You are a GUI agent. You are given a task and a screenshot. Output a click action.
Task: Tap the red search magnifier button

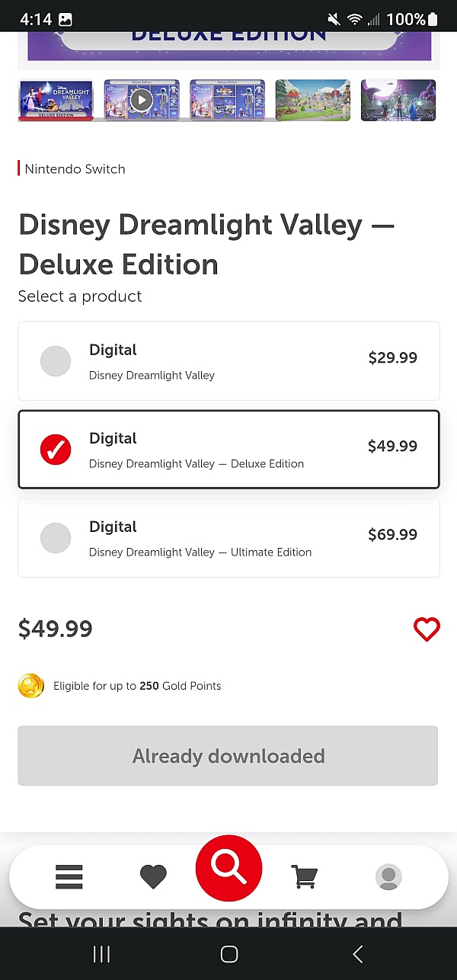pos(228,869)
